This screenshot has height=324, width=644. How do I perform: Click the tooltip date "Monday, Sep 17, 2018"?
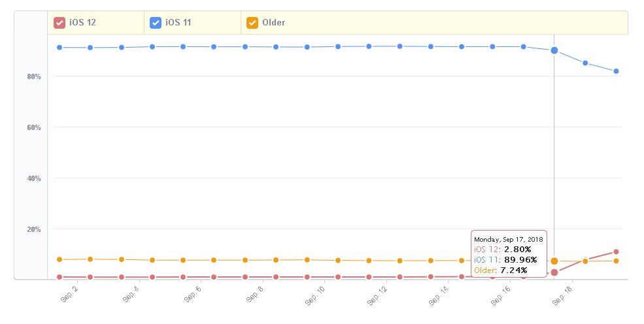click(509, 239)
